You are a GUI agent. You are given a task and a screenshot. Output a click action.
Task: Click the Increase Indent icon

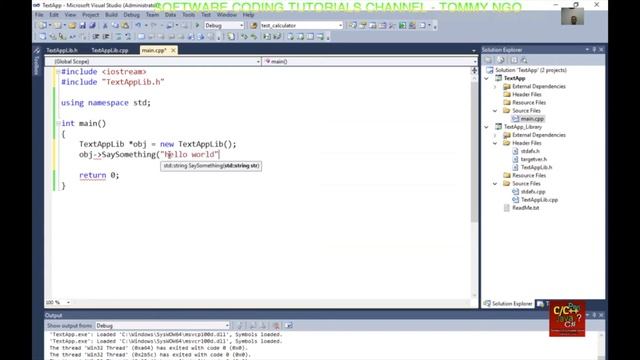[x=106, y=36]
